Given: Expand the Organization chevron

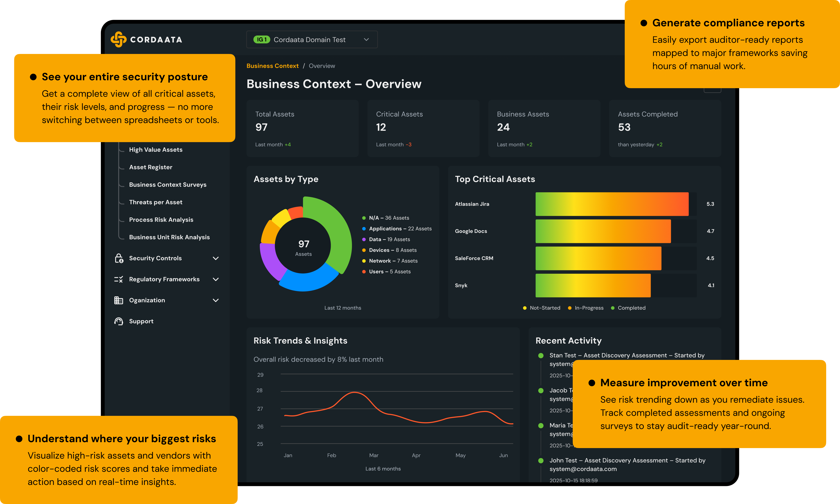Looking at the screenshot, I should click(215, 300).
